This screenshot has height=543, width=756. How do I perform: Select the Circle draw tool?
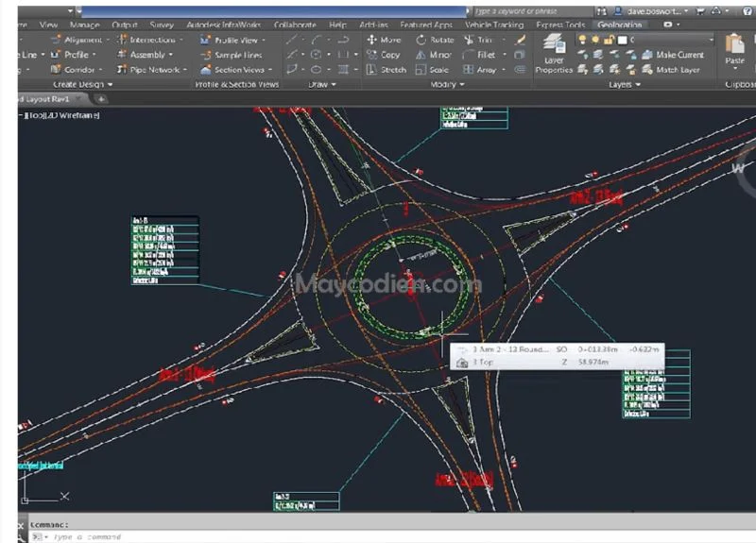point(317,55)
